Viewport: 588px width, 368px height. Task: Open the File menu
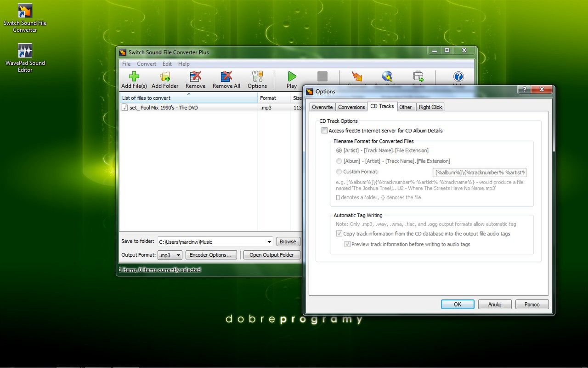pos(126,64)
